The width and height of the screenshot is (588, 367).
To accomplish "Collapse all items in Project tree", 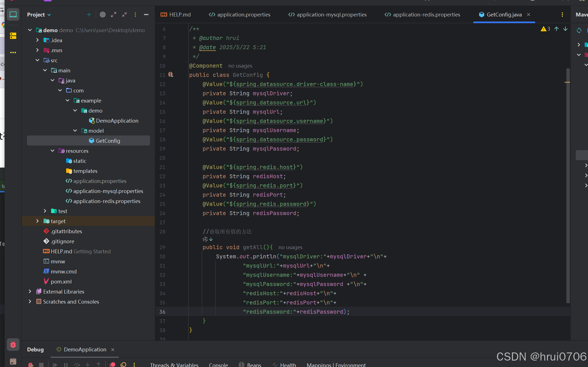I will 124,15.
